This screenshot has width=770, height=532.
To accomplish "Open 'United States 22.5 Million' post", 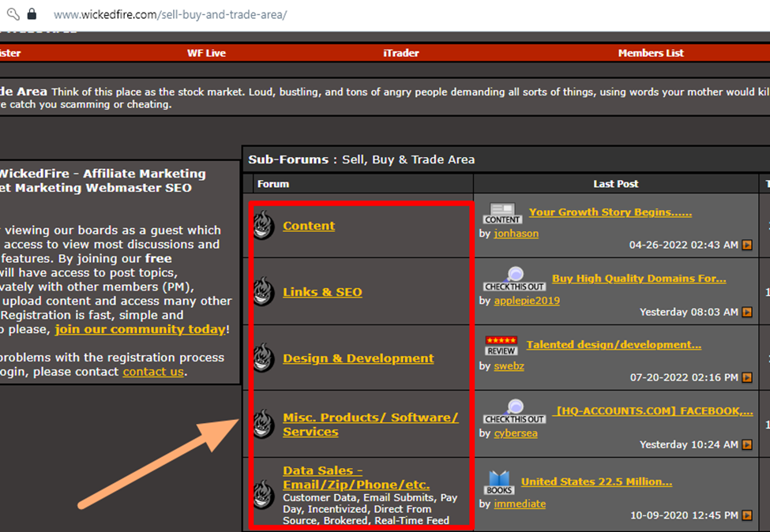I will coord(596,481).
